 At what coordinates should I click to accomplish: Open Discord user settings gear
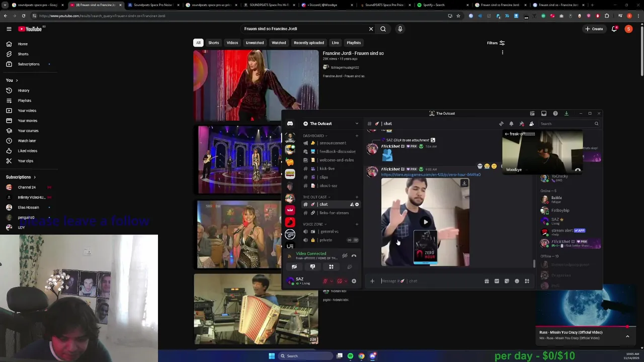[354, 281]
